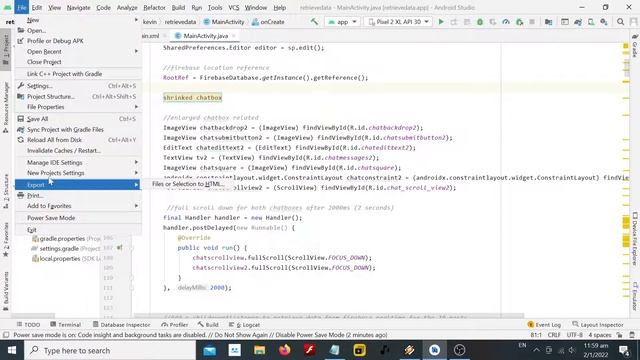Select Reload All from Disk
The image size is (640, 360).
(x=78, y=140)
